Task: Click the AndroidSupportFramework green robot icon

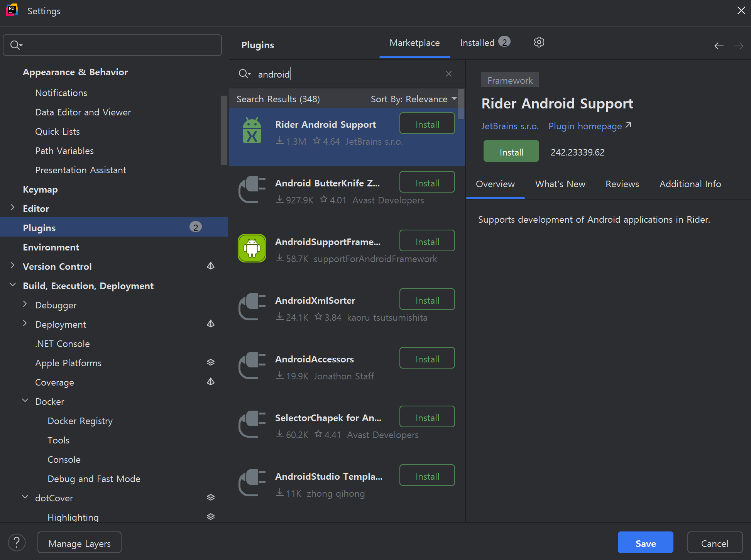Action: (x=252, y=248)
